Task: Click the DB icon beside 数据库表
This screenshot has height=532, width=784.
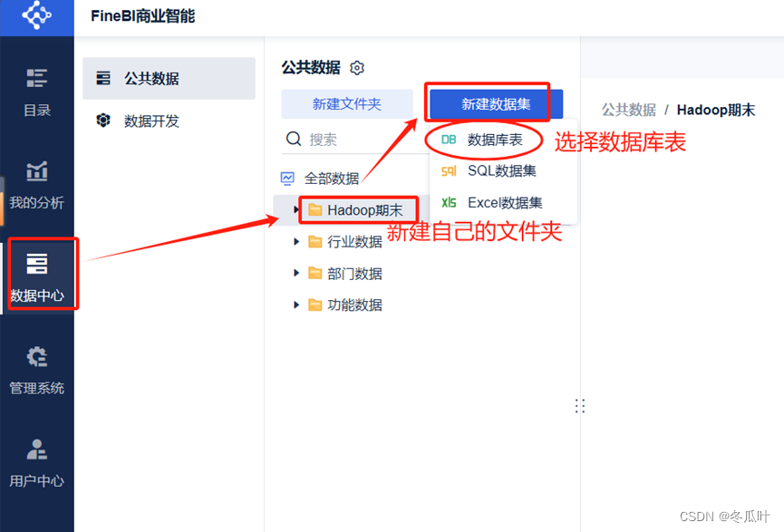Action: click(449, 140)
